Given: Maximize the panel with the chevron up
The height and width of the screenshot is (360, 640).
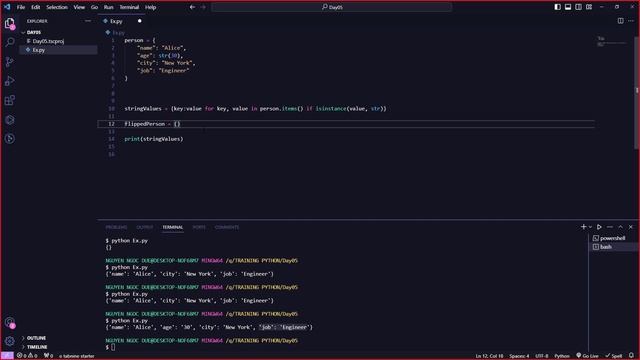Looking at the screenshot, I should [x=620, y=227].
